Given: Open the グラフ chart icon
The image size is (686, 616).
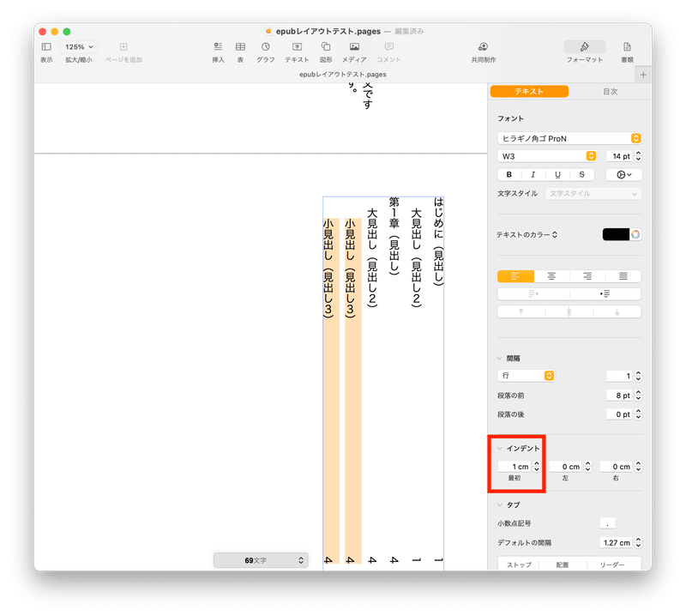Looking at the screenshot, I should 266,47.
